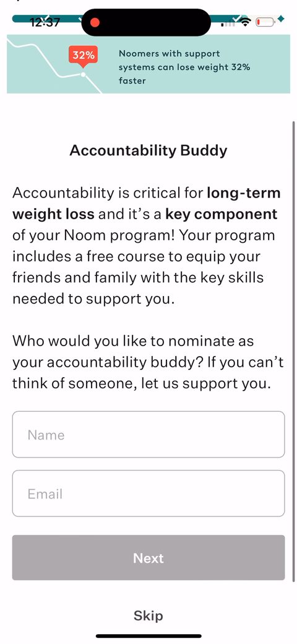
Task: Tap the home indicator bar at bottom
Action: click(x=148, y=636)
